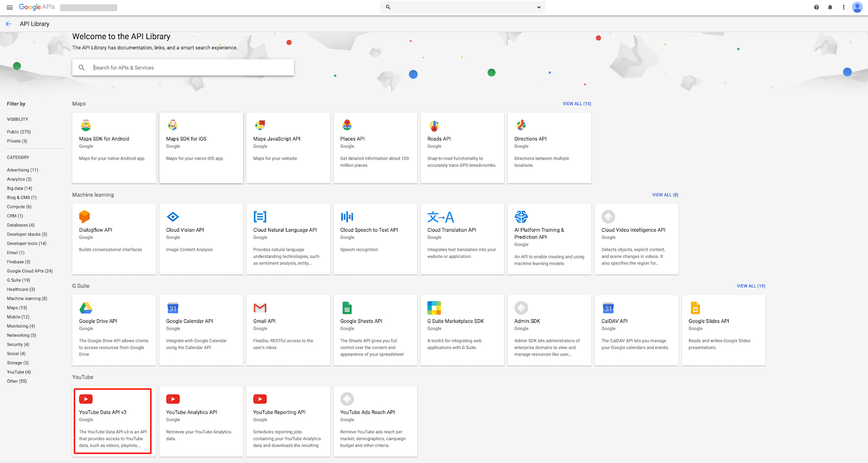Filter by Databases (4) category
This screenshot has height=463, width=868.
coord(21,225)
